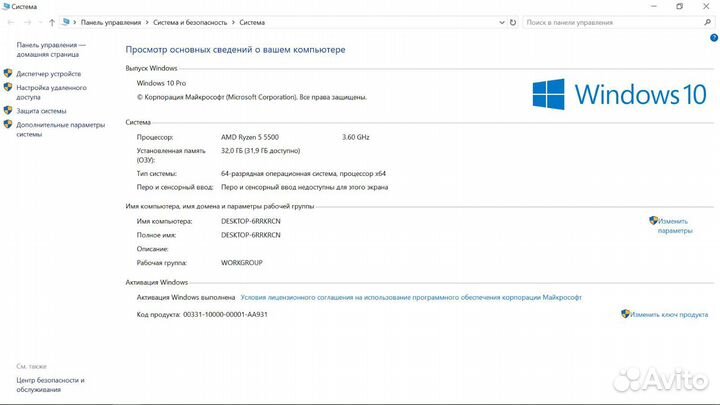Click shield icon beside Изменить ключ продукта
Screen dimensions: 720x405
(625, 314)
